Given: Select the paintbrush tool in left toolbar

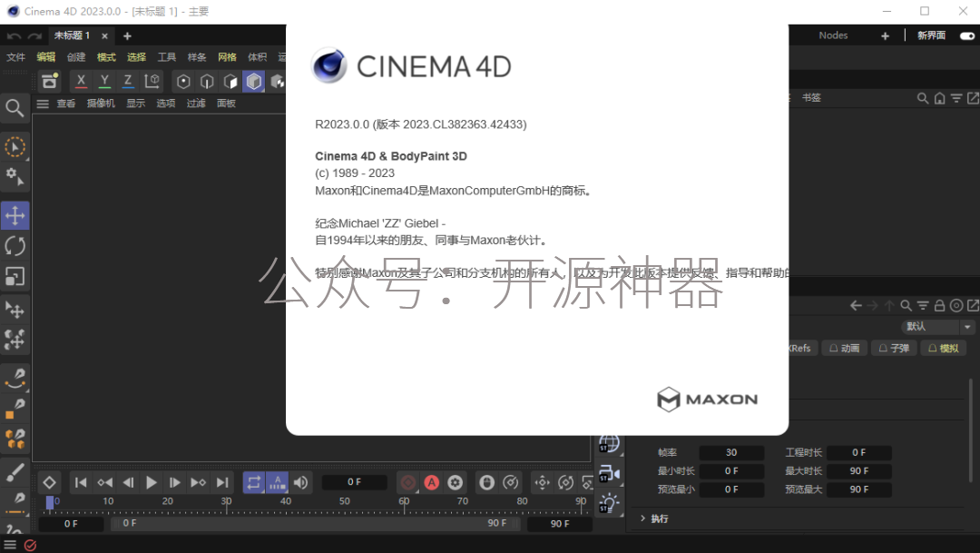Looking at the screenshot, I should pos(15,472).
